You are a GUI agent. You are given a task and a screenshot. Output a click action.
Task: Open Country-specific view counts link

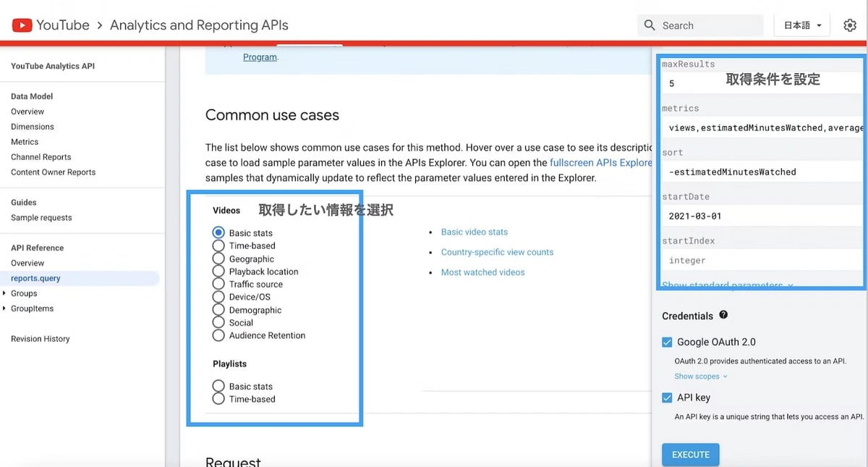click(497, 252)
